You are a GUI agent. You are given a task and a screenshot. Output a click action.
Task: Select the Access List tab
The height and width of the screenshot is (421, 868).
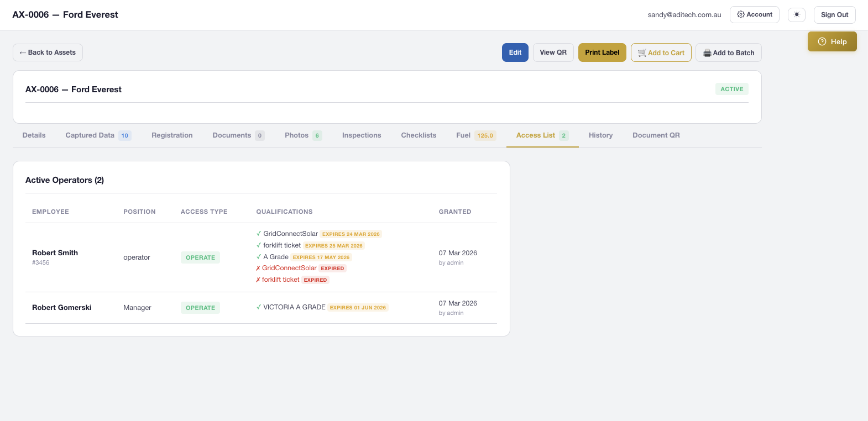[x=542, y=135]
